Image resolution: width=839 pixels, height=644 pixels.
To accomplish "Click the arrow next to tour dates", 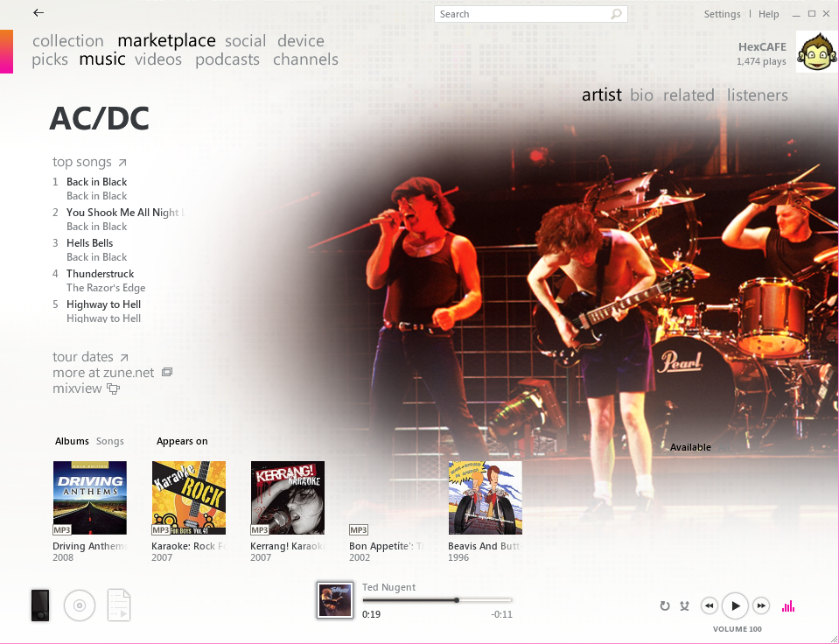I will [x=123, y=357].
